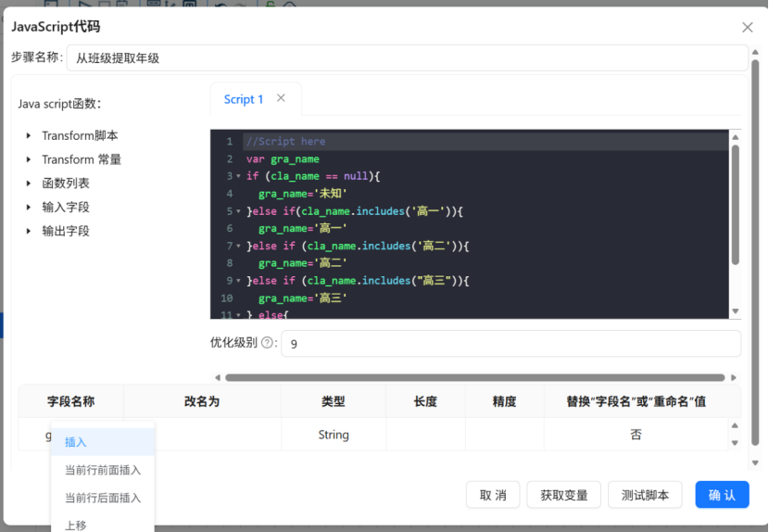Expand the Transform脚本 tree node

[29, 135]
